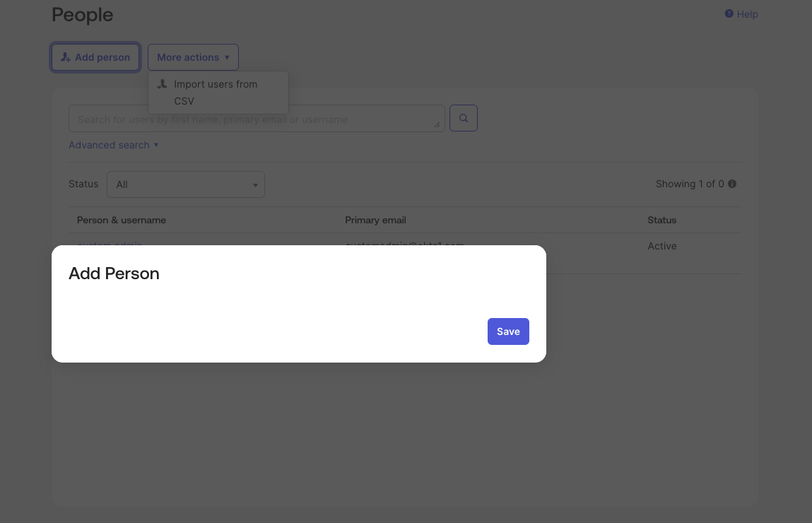
Task: Click the Active status cell in the table
Action: 661,246
